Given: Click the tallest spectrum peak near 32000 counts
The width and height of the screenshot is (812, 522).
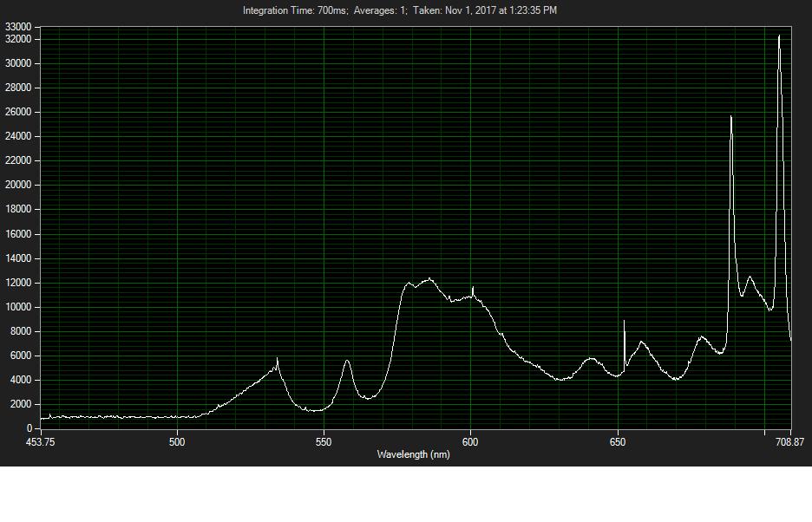Looking at the screenshot, I should tap(779, 36).
